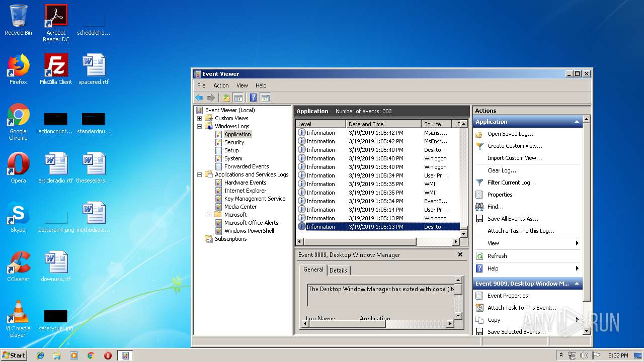Select the topmost MsiInst… event row
This screenshot has width=644, height=362.
(378, 133)
